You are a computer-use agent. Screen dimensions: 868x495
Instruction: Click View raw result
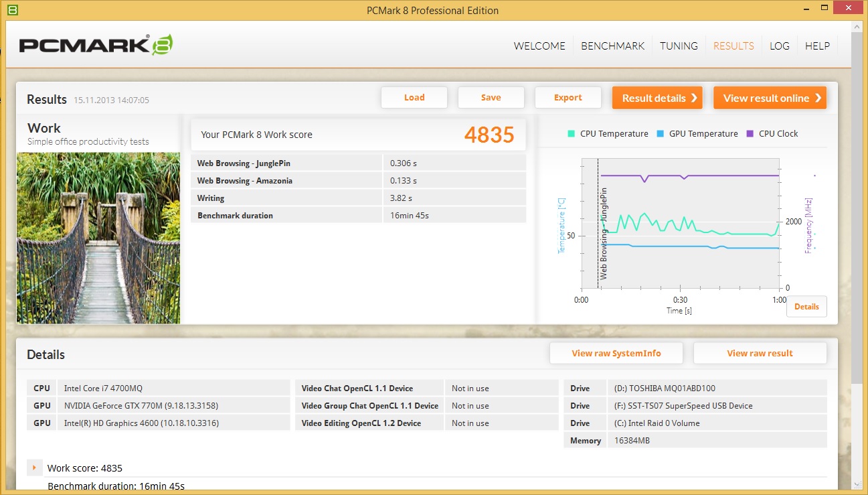click(760, 354)
